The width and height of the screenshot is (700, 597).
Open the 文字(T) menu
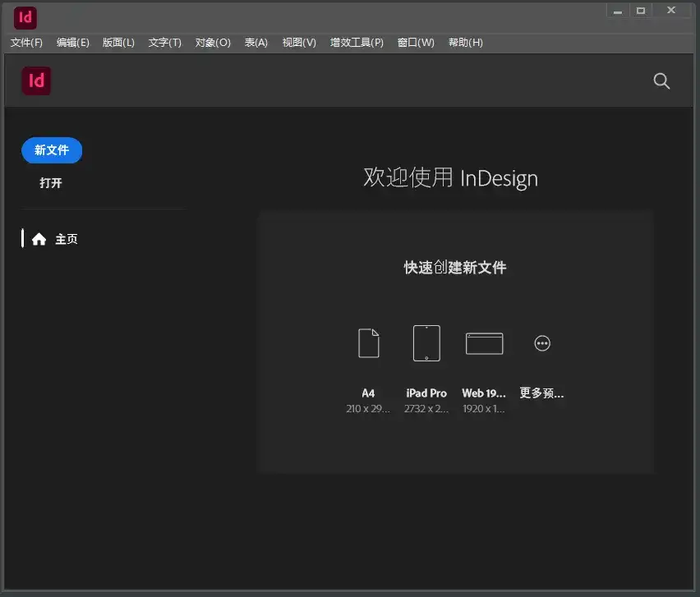pyautogui.click(x=164, y=42)
